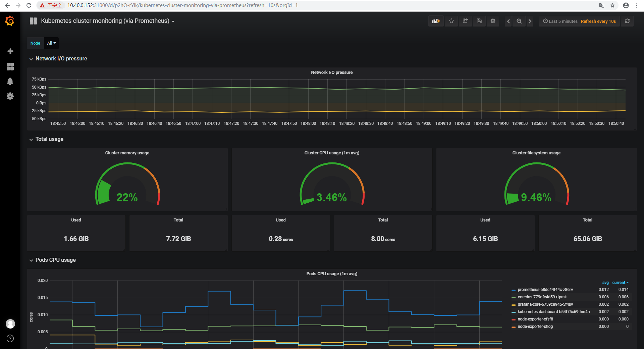Click the Node variable label
This screenshot has width=644, height=349.
35,43
